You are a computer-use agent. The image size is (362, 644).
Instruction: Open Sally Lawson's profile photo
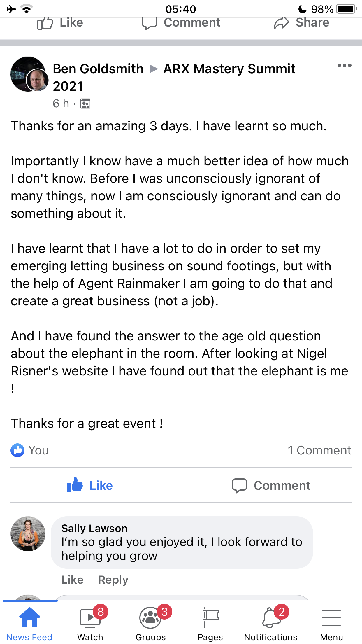pyautogui.click(x=28, y=534)
